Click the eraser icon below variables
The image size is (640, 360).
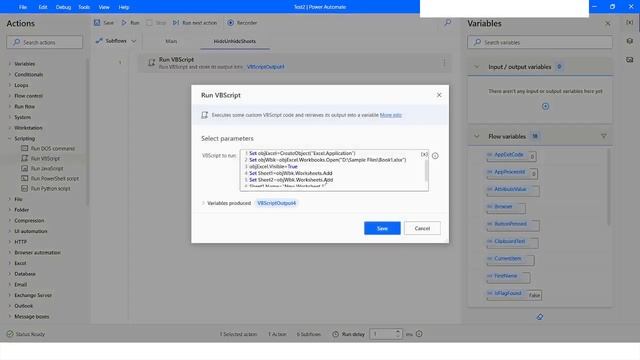(x=540, y=317)
